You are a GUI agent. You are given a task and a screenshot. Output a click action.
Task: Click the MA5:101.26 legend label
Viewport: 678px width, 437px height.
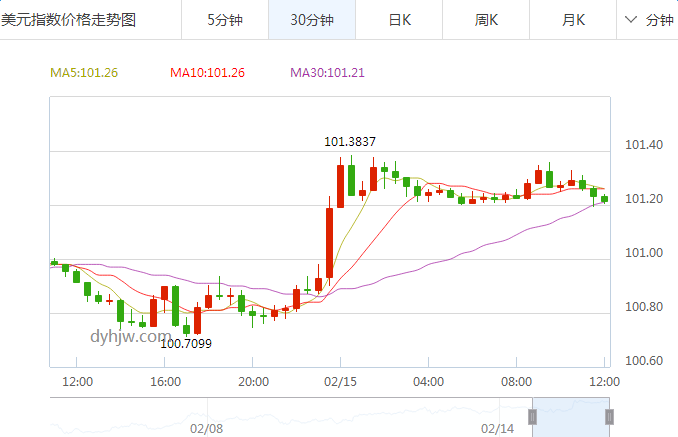84,73
